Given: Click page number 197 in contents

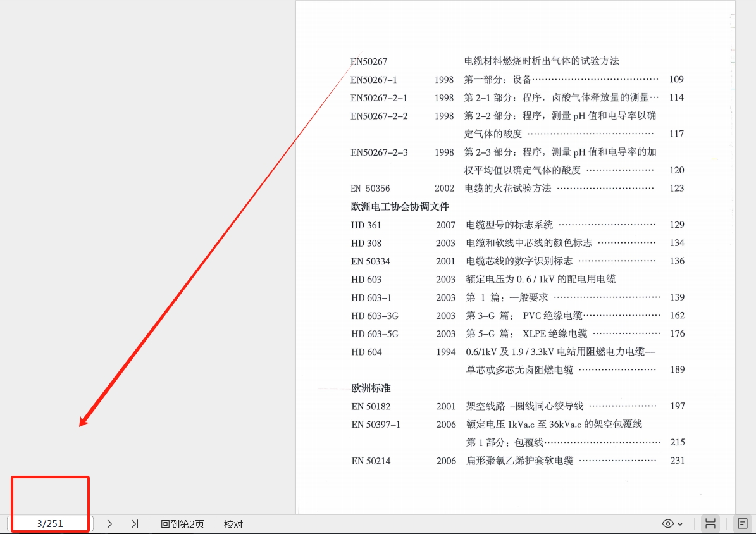Looking at the screenshot, I should 677,406.
